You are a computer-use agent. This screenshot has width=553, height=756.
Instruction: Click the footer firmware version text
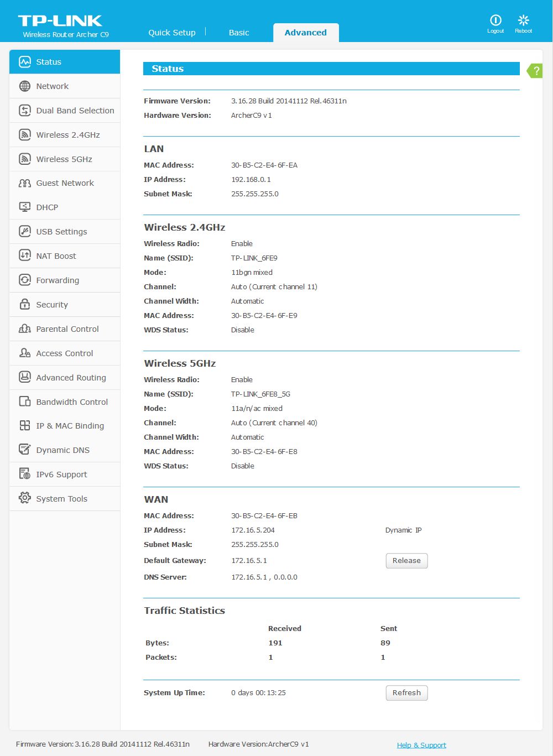(103, 744)
